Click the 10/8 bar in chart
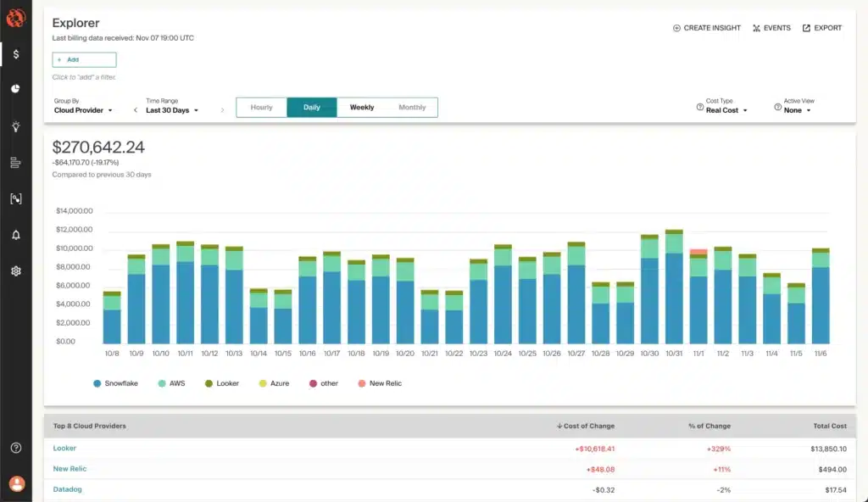Screen dimensions: 868x502 pos(112,317)
